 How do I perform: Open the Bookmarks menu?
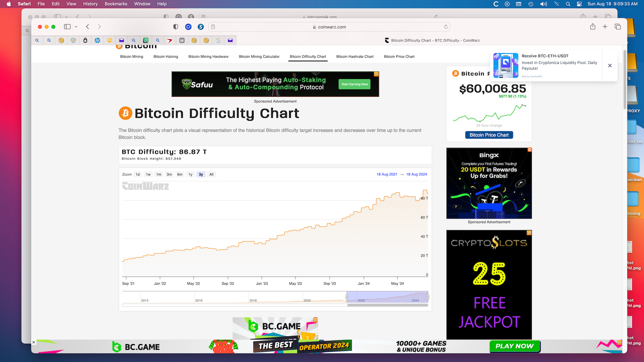pyautogui.click(x=116, y=4)
